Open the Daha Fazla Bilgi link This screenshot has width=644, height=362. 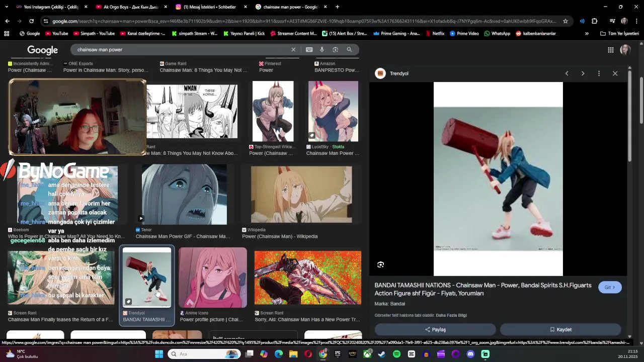coord(451,315)
